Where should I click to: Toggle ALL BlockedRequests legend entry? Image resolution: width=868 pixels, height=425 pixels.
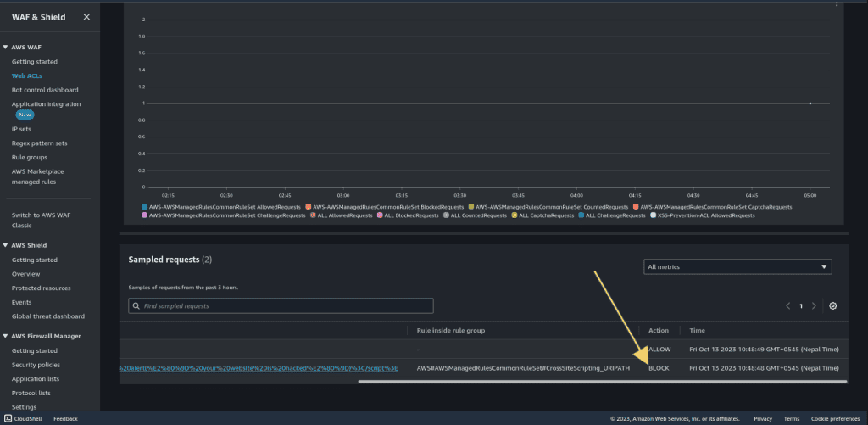click(x=408, y=215)
